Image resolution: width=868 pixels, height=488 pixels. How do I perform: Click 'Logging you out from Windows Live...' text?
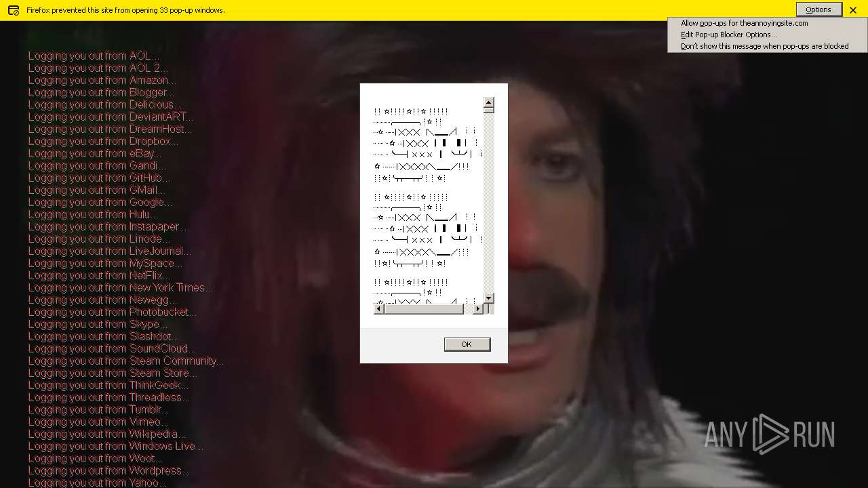115,446
